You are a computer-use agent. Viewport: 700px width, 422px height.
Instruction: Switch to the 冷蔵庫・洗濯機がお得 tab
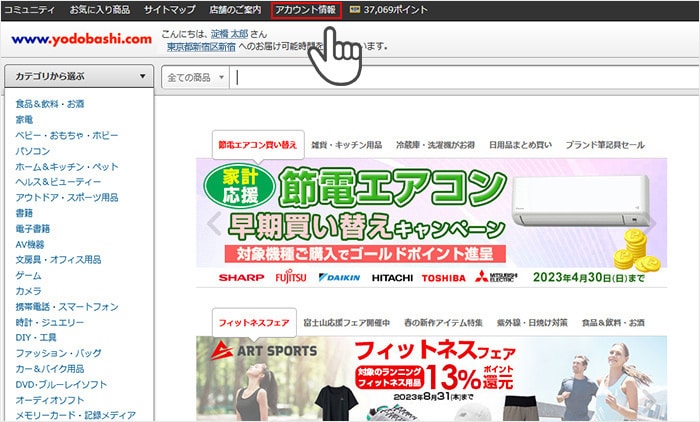click(435, 145)
